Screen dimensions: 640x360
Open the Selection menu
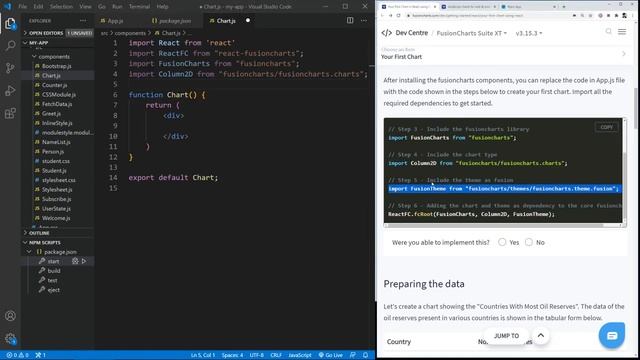pyautogui.click(x=61, y=7)
